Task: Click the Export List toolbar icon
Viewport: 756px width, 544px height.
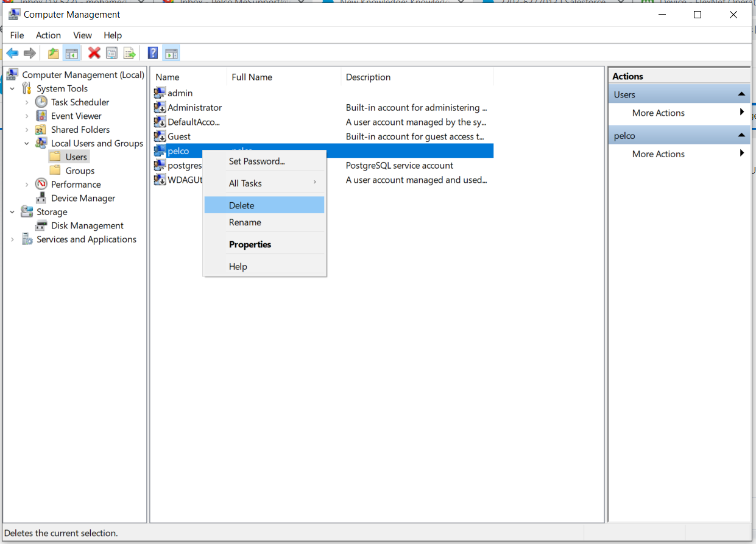Action: tap(129, 53)
